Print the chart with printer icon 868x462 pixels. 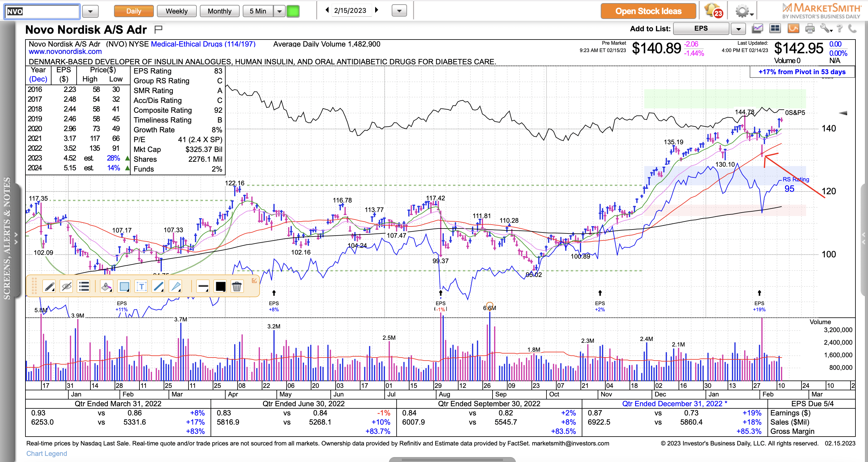pyautogui.click(x=810, y=29)
